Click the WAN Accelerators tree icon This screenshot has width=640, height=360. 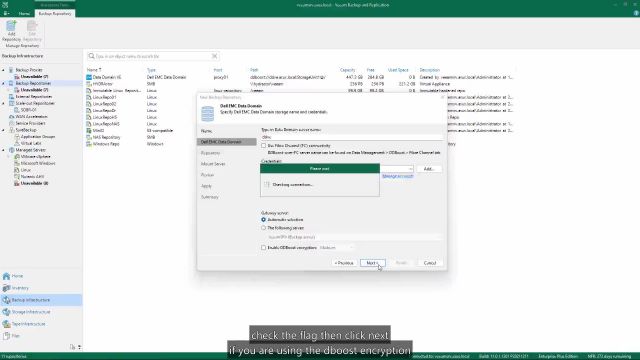coord(11,117)
